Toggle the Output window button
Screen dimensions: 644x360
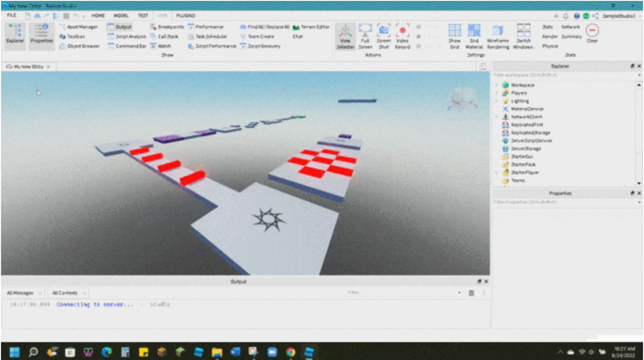tap(120, 27)
